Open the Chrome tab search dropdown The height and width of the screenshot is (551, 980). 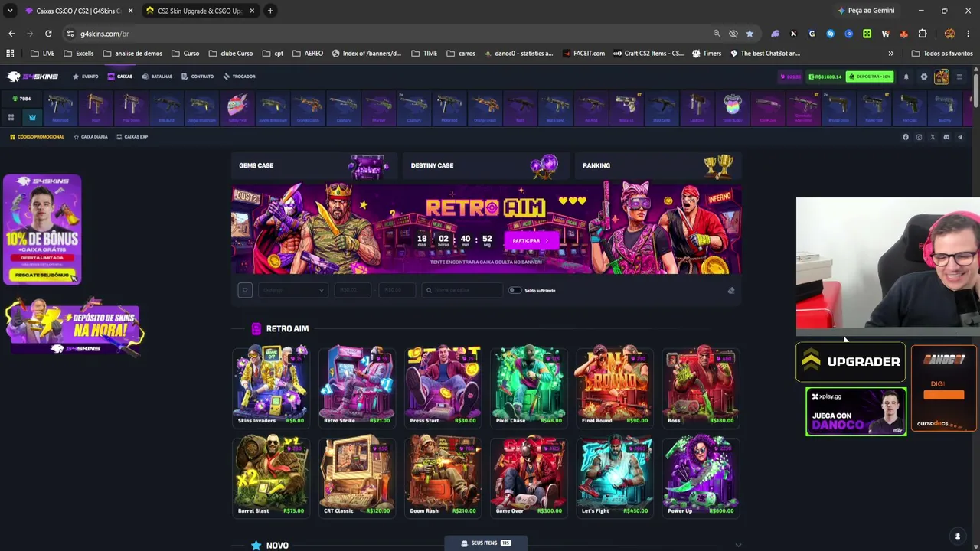click(x=10, y=11)
